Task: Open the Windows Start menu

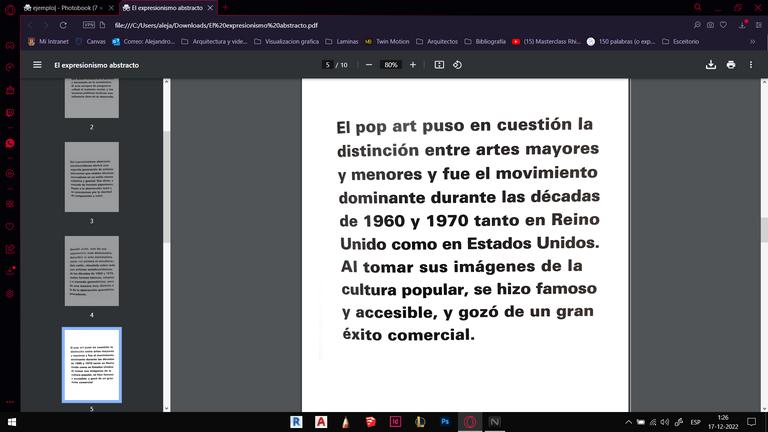Action: coord(12,422)
